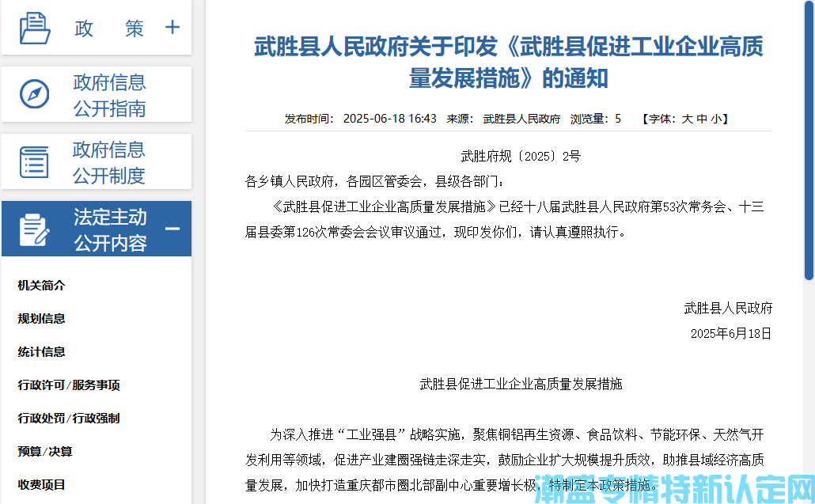Click the policy folder document icon
Image resolution: width=815 pixels, height=504 pixels.
tap(35, 28)
